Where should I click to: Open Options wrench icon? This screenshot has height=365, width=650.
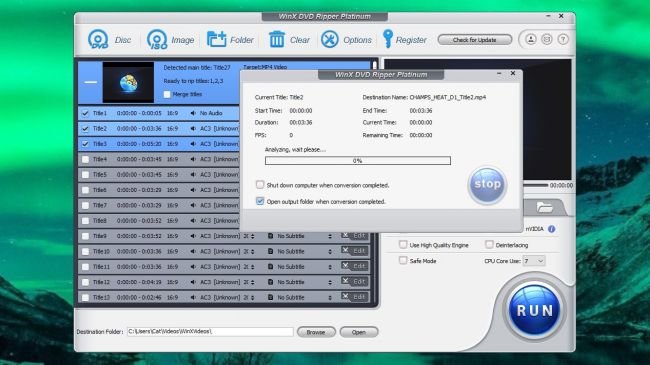pos(330,39)
